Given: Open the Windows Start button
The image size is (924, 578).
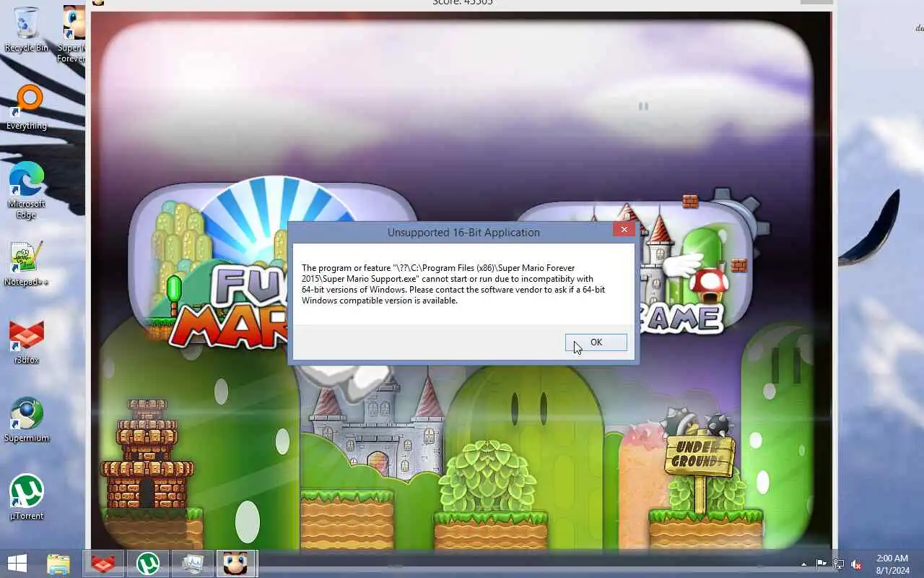Looking at the screenshot, I should click(17, 564).
